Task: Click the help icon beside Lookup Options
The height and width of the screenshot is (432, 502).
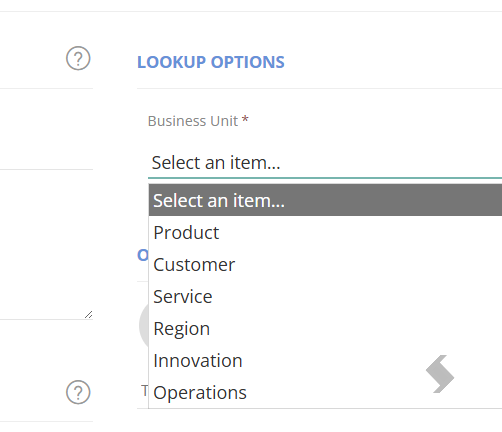Action: point(78,58)
